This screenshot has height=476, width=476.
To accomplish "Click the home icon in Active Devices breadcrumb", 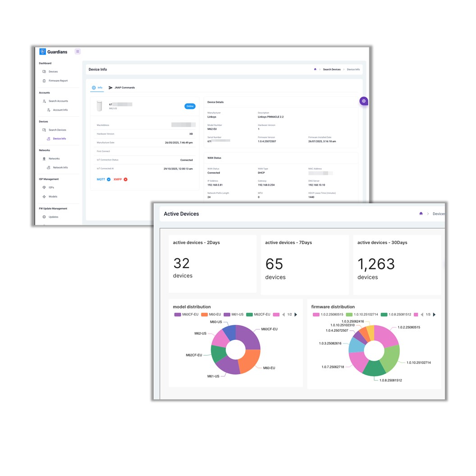I will point(421,214).
